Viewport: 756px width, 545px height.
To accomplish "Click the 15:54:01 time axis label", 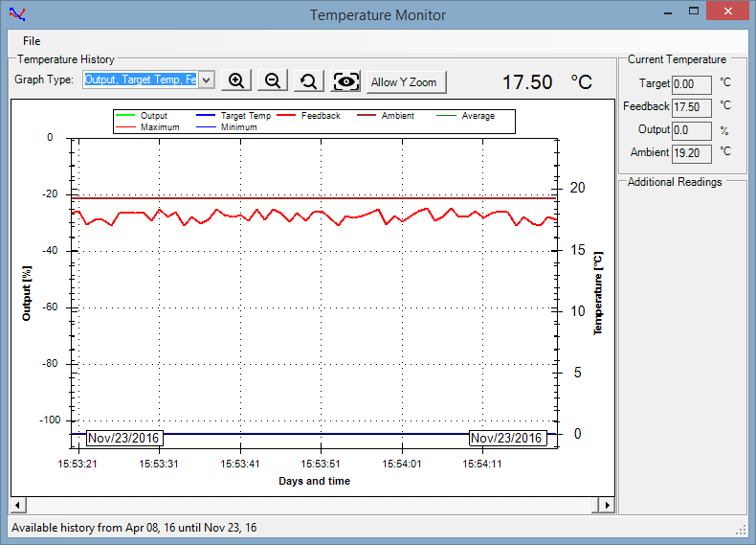I will click(x=402, y=464).
